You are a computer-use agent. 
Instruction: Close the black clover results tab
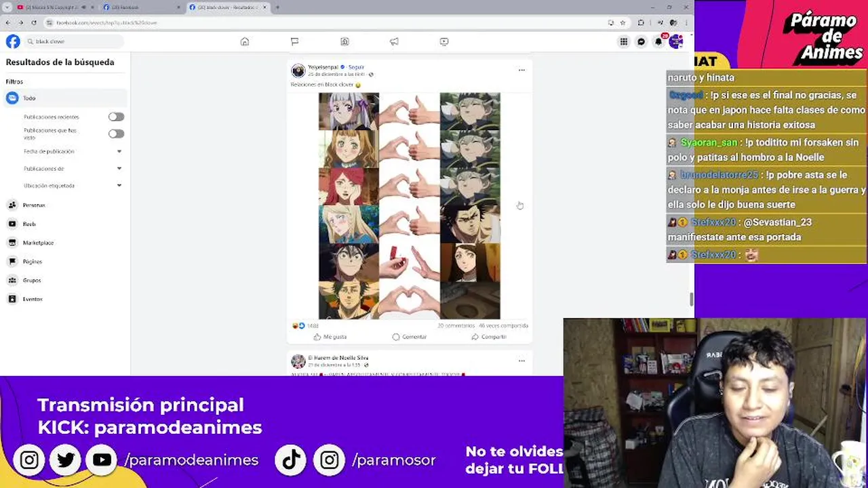click(264, 7)
